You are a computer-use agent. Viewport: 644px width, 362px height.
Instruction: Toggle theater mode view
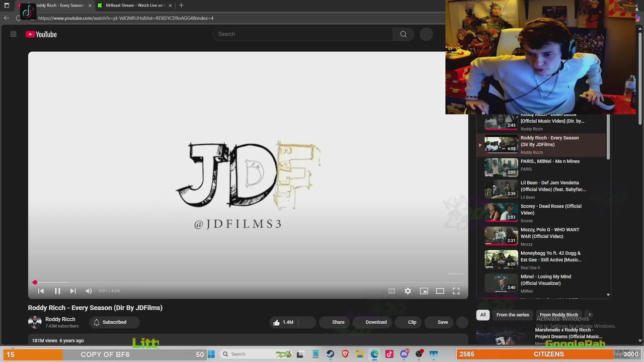click(440, 291)
